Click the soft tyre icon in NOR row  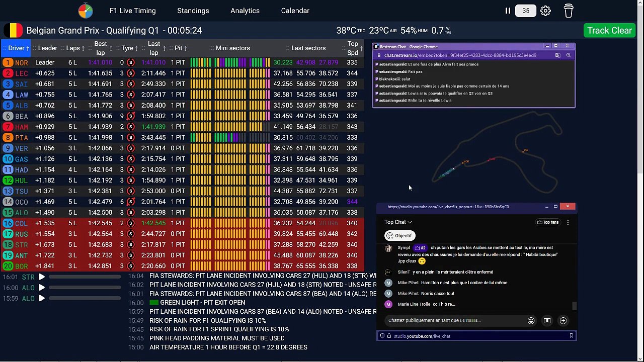(131, 63)
